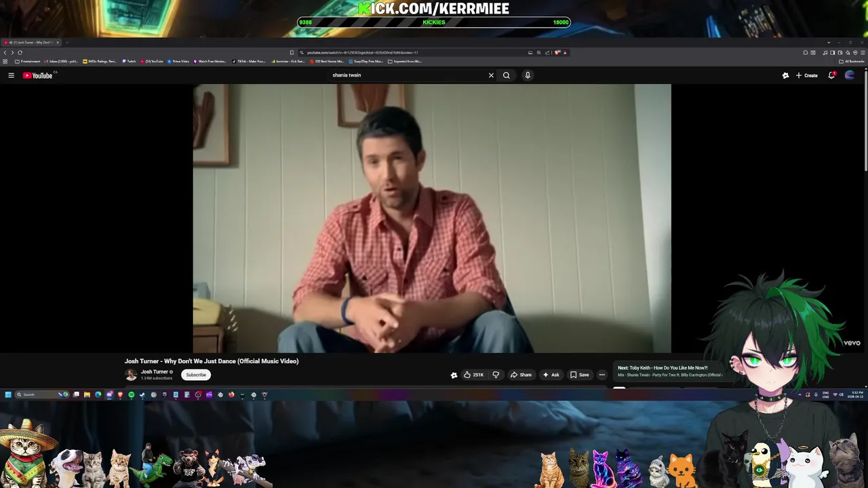Open Steam from the taskbar

(142, 394)
